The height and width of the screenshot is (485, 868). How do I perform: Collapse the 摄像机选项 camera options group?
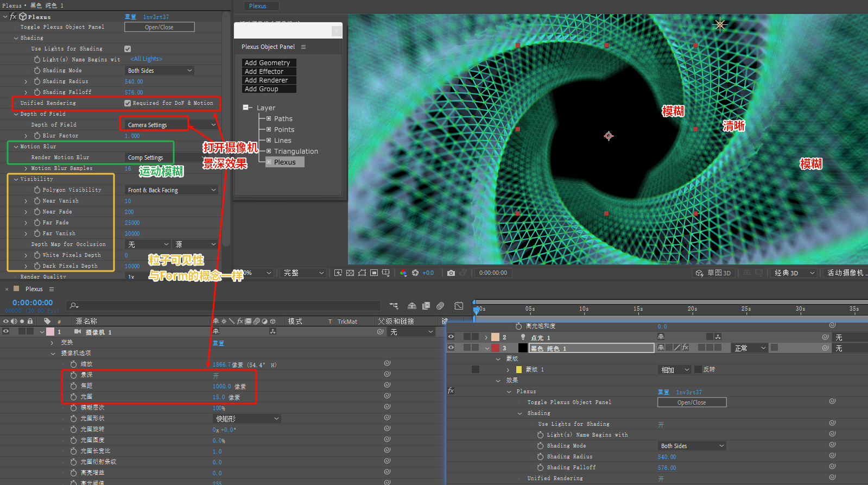[x=53, y=354]
